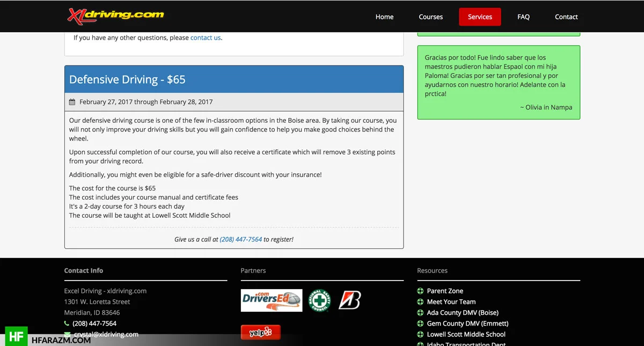
Task: Open the Parent Zone resource link
Action: click(445, 291)
